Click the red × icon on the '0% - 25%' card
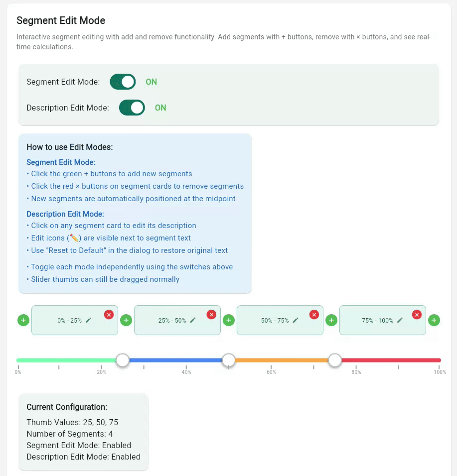Screen dimensions: 457x476 109,314
